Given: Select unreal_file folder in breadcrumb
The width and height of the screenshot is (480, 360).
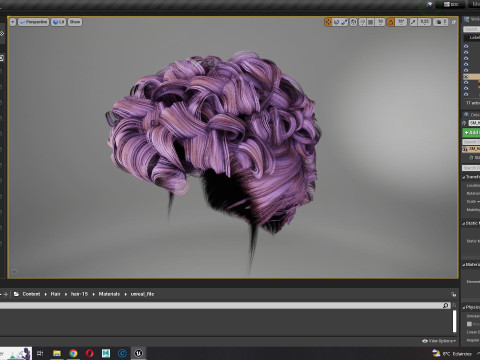Looking at the screenshot, I should (x=142, y=294).
